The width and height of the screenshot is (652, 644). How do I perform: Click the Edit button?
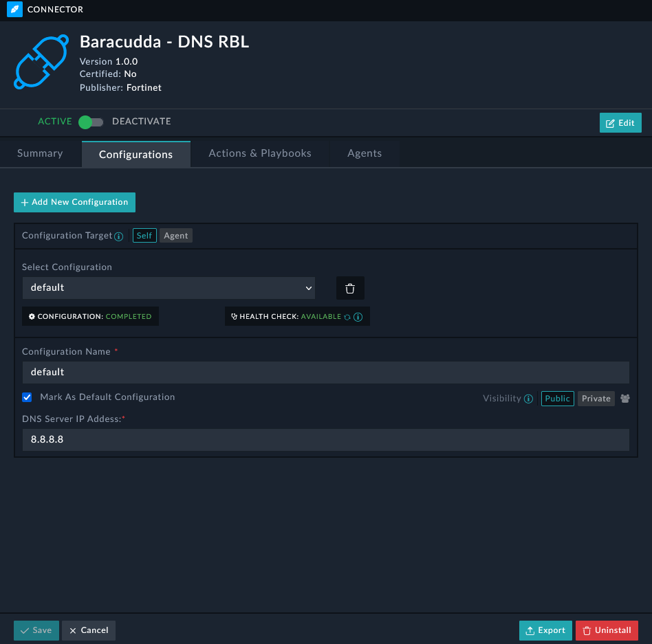(x=620, y=123)
